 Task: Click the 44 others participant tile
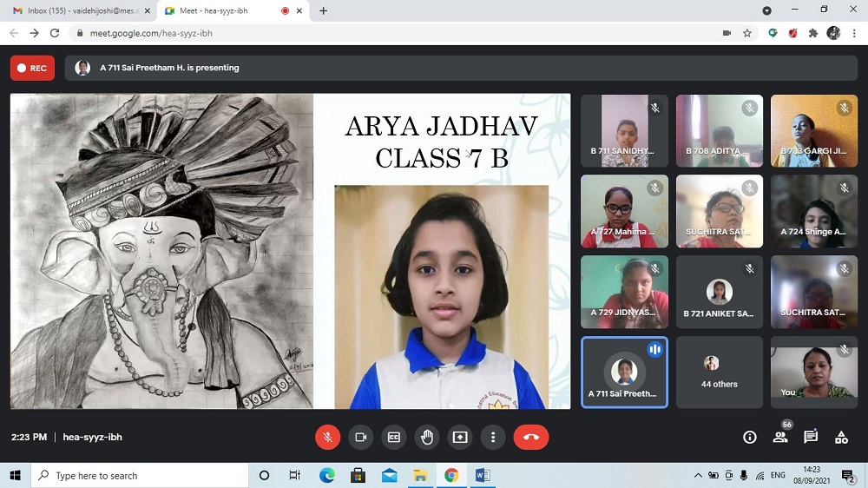pyautogui.click(x=719, y=372)
